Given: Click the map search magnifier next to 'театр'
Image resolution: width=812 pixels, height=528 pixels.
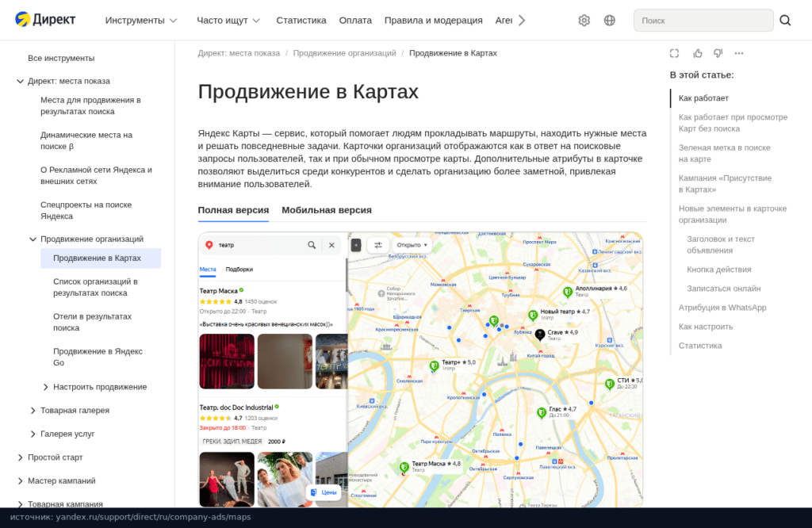Looking at the screenshot, I should pyautogui.click(x=312, y=245).
